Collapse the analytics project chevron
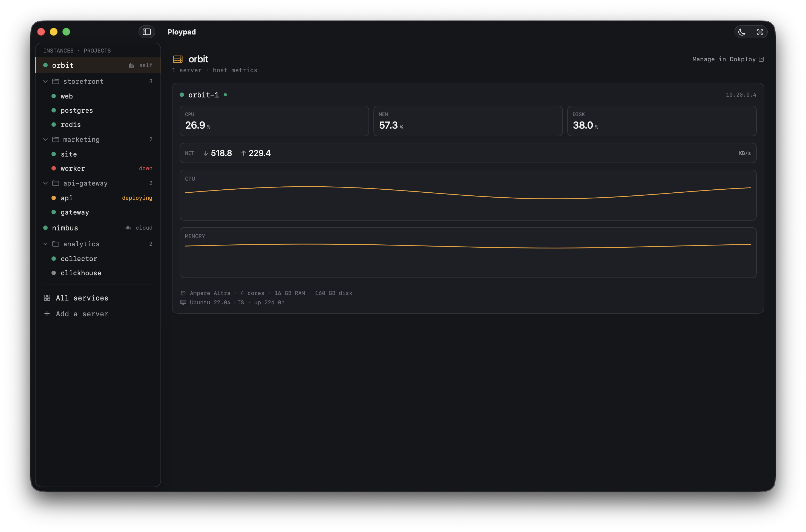 point(45,244)
